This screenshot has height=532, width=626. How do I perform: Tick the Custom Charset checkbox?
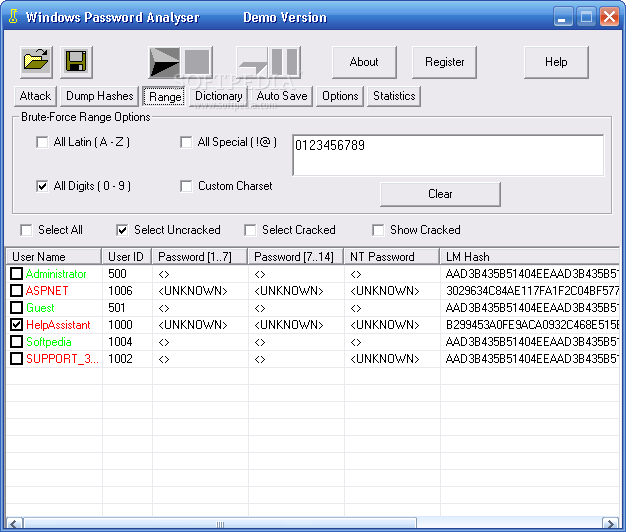186,186
